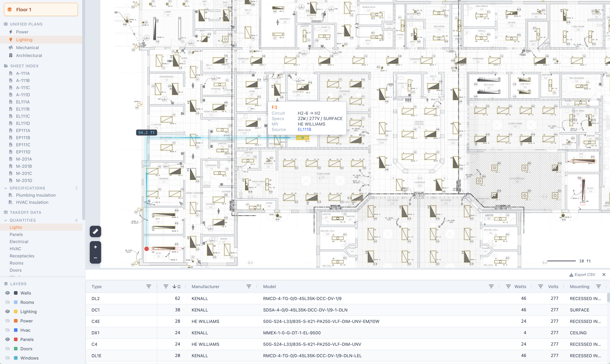The width and height of the screenshot is (610, 364).
Task: Collapse the Quantities section
Action: coord(6,220)
